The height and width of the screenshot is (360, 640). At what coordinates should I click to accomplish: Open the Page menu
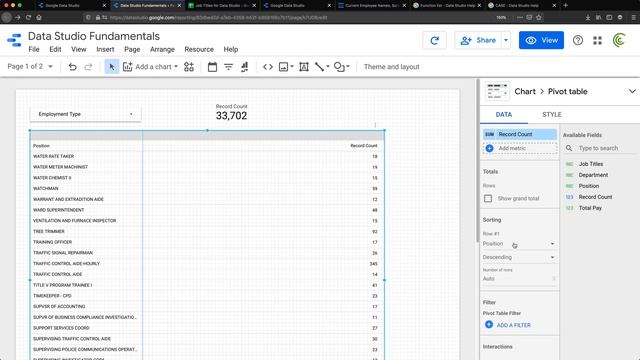(x=132, y=49)
